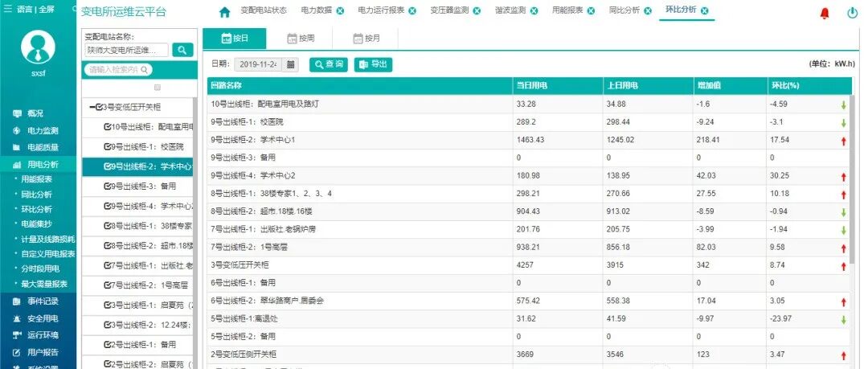Click the 导出 export button
The width and height of the screenshot is (868, 369).
point(373,64)
